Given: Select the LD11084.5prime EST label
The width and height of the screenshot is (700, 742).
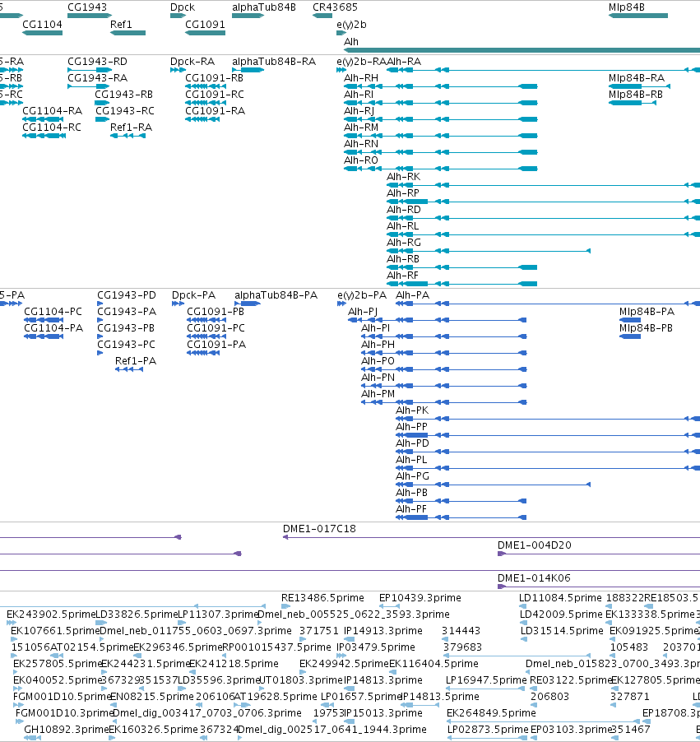Looking at the screenshot, I should (x=560, y=598).
